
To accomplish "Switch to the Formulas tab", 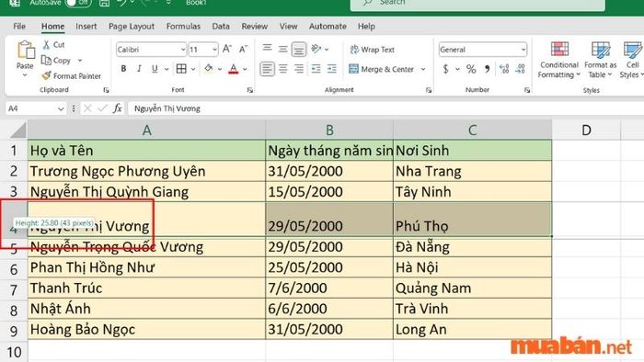I will tap(183, 27).
